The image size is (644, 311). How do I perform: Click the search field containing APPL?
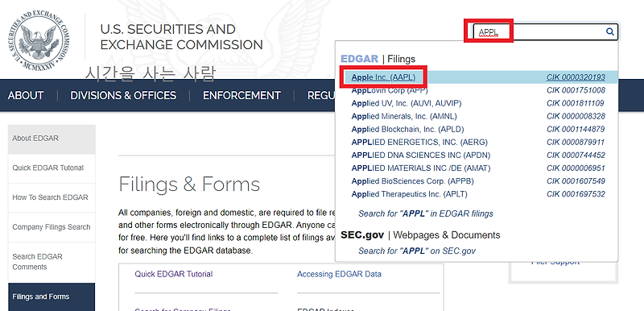pyautogui.click(x=546, y=31)
